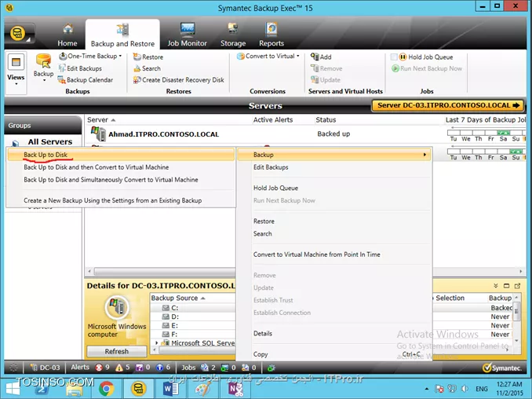Click the Refresh button
The height and width of the screenshot is (399, 532).
pos(117,351)
